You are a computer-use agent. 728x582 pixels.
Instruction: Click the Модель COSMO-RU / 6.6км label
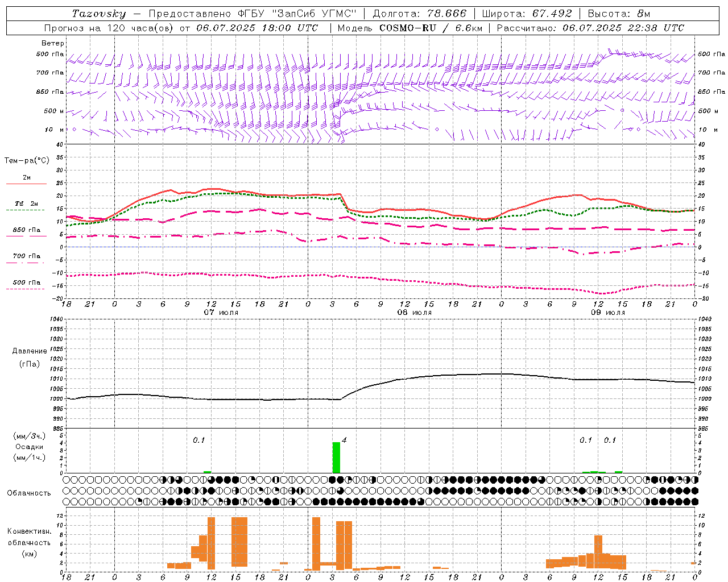point(410,28)
